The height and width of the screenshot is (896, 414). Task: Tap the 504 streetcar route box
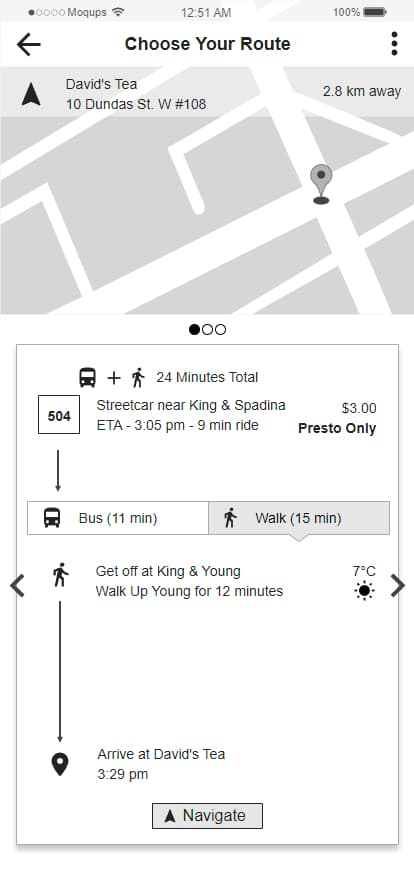[59, 416]
